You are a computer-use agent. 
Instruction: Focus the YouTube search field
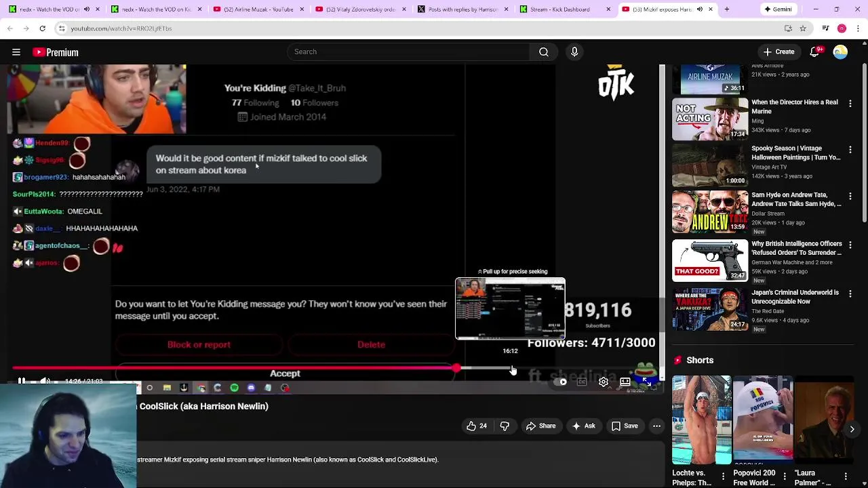tap(409, 52)
